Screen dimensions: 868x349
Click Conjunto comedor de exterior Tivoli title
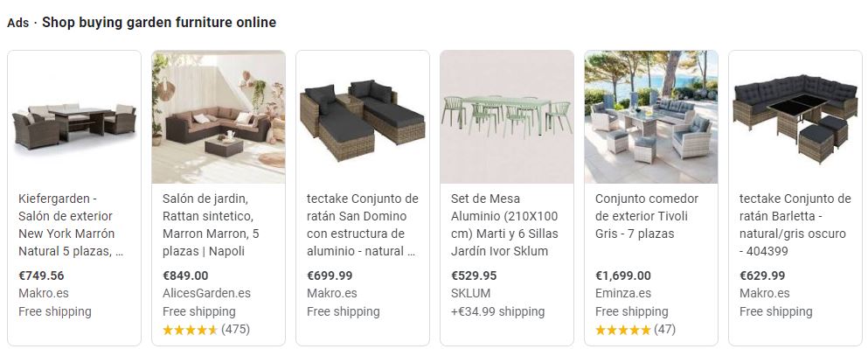click(647, 216)
